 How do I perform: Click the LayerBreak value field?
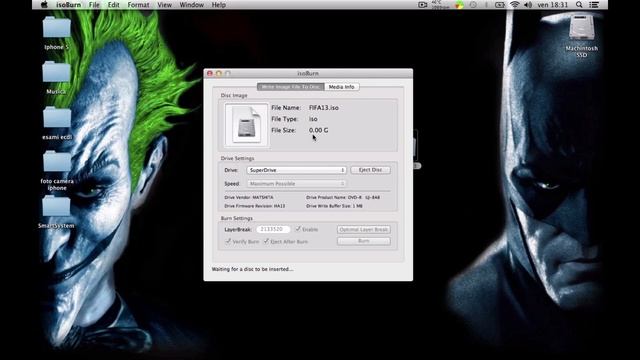(273, 229)
